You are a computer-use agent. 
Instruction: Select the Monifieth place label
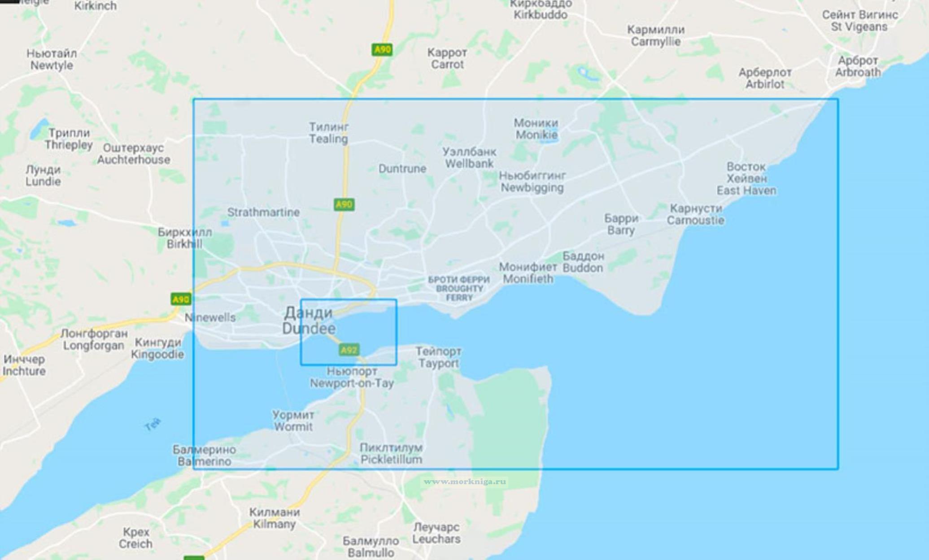pos(528,273)
